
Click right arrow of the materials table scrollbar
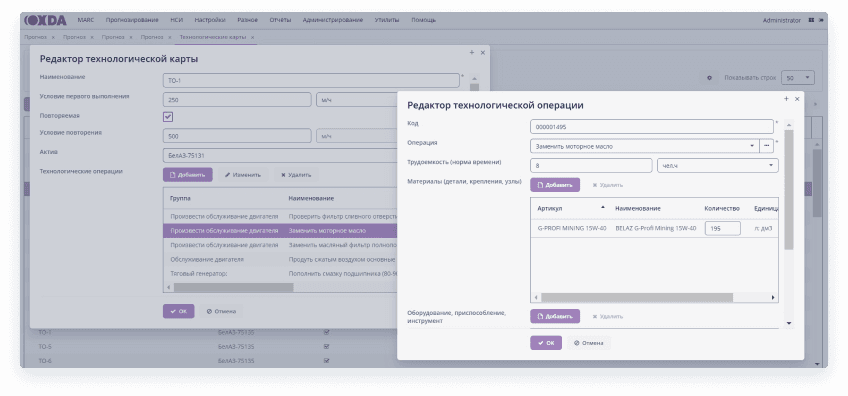(773, 298)
